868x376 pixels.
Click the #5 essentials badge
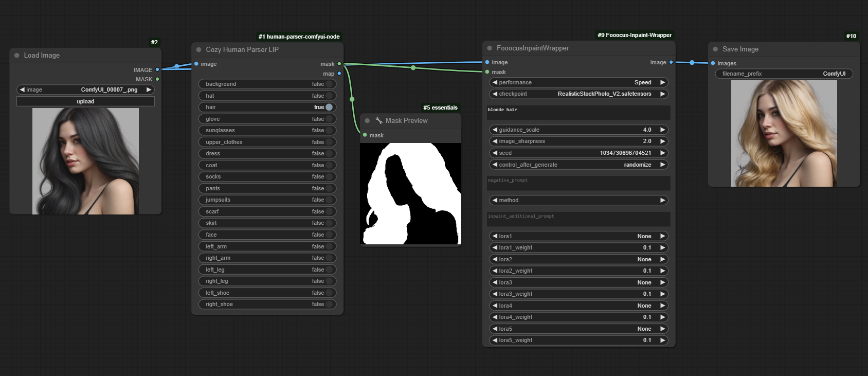440,108
